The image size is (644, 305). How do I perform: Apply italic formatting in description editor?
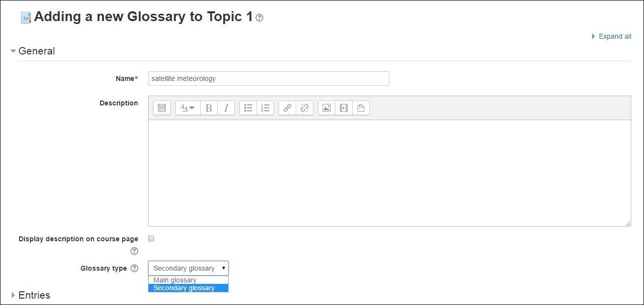point(226,108)
